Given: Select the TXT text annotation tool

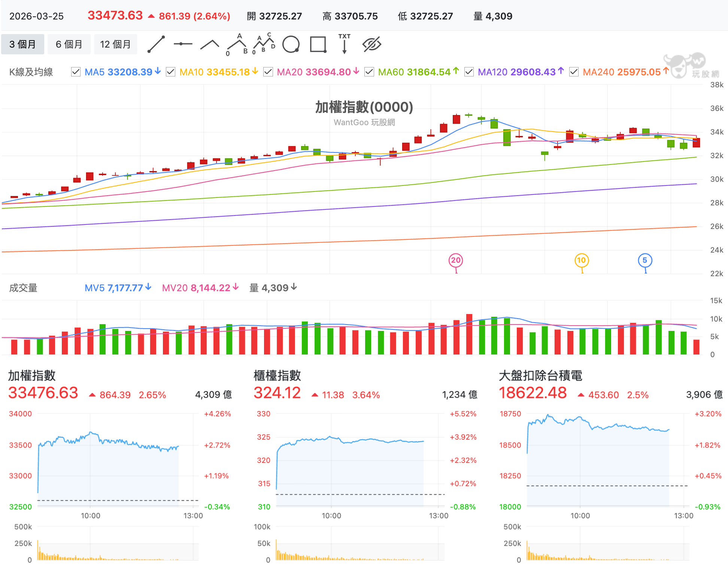Looking at the screenshot, I should pyautogui.click(x=345, y=44).
